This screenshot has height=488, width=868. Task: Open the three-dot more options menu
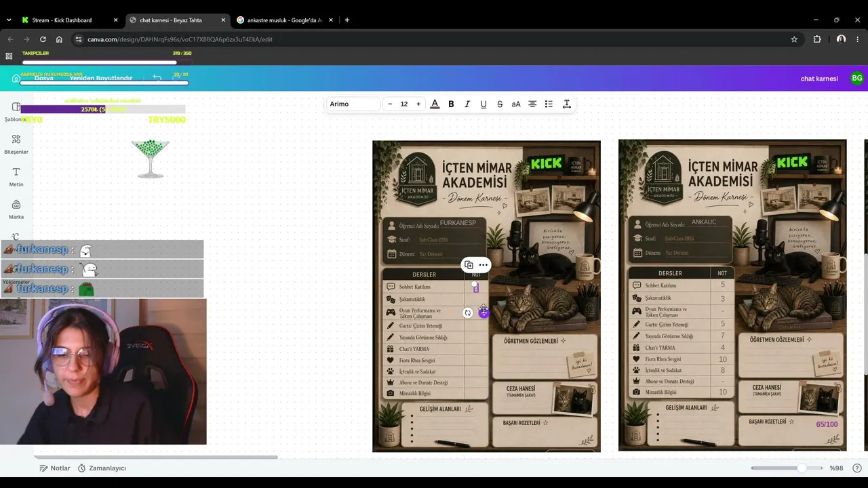point(484,265)
